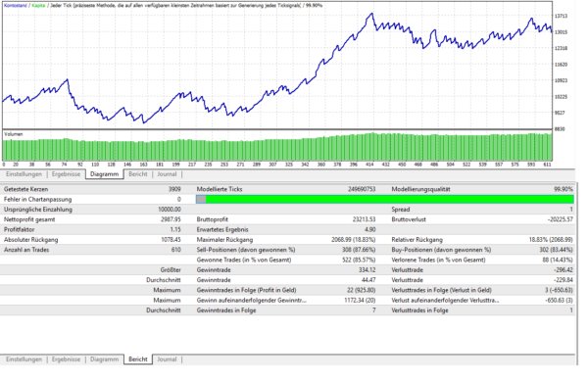Click the green 'Kapital' legend label
The image size is (588, 381).
[x=38, y=6]
